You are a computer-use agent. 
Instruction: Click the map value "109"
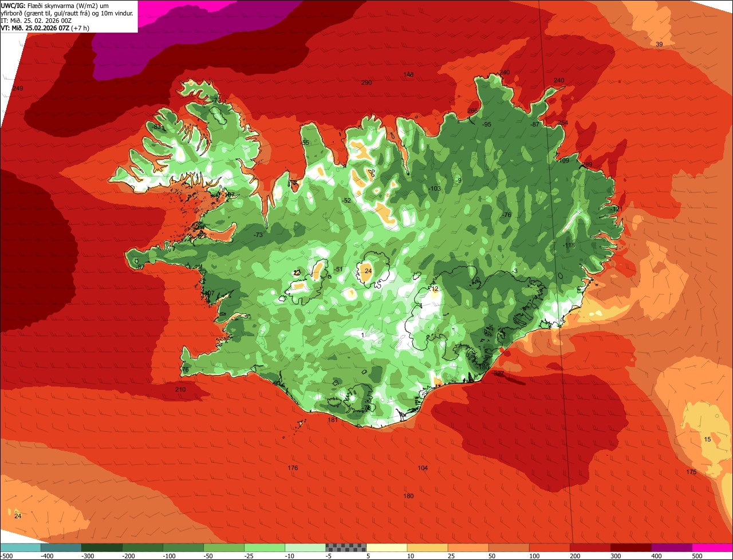[x=564, y=161]
